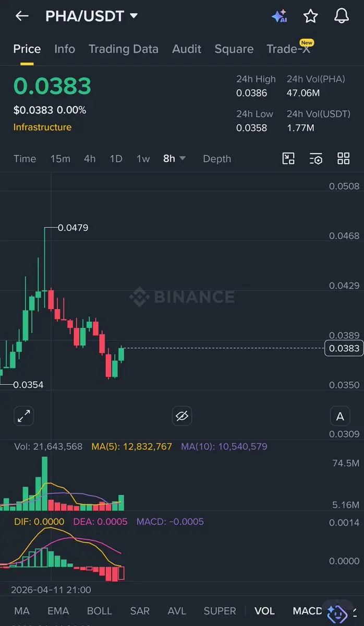Go back using the arrow icon

(22, 16)
